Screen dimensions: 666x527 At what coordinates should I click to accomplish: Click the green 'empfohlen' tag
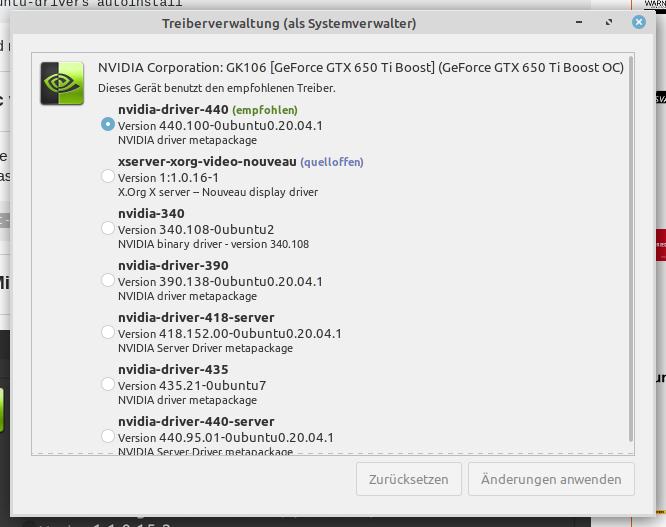[265, 110]
